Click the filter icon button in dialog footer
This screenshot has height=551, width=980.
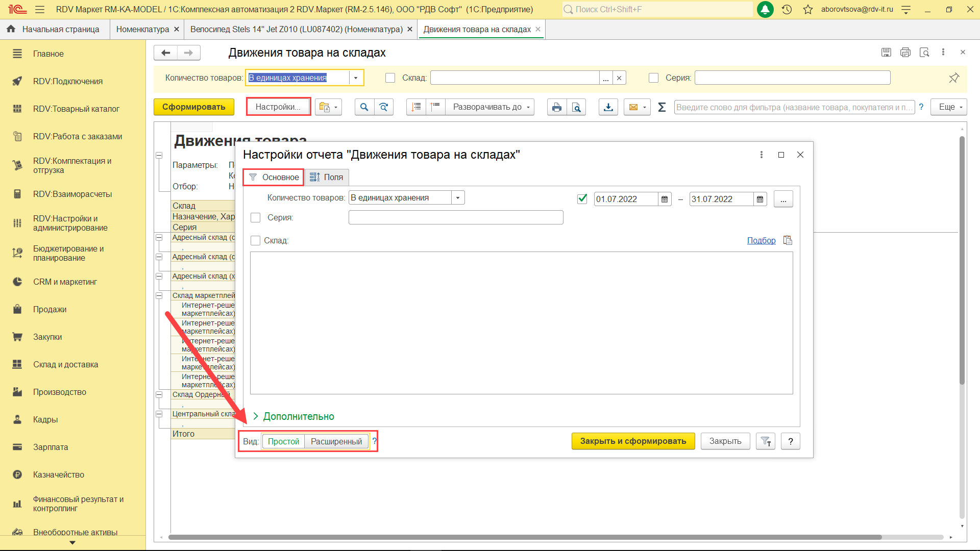[766, 441]
